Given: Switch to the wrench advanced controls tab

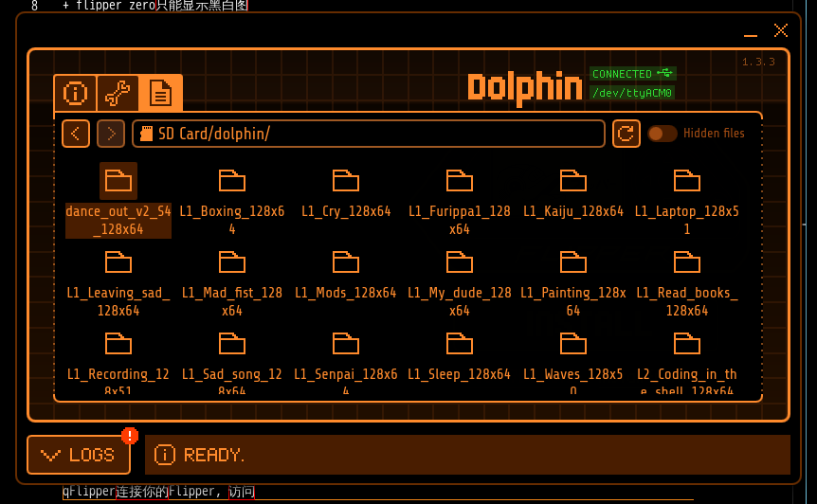Looking at the screenshot, I should pyautogui.click(x=118, y=94).
